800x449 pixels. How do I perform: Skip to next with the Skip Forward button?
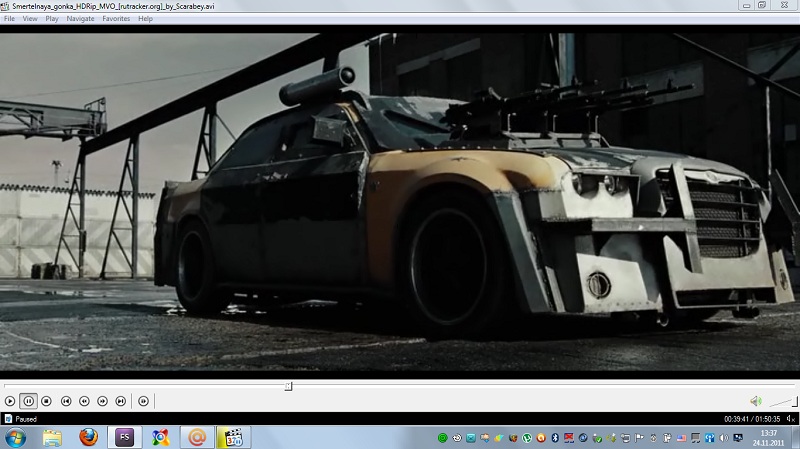click(x=120, y=402)
